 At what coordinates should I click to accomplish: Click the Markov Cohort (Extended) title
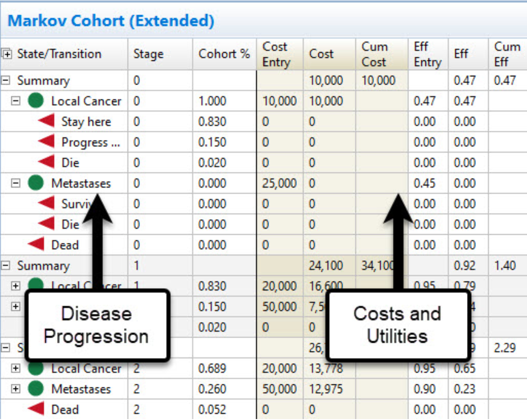coord(111,21)
